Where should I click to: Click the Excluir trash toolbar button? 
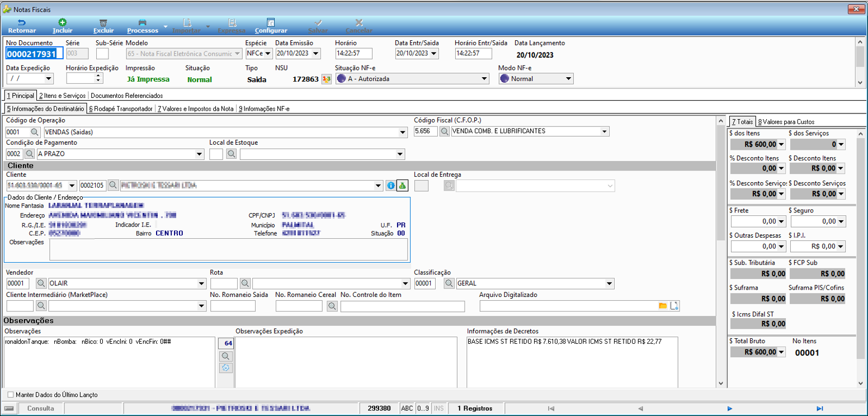(x=103, y=26)
